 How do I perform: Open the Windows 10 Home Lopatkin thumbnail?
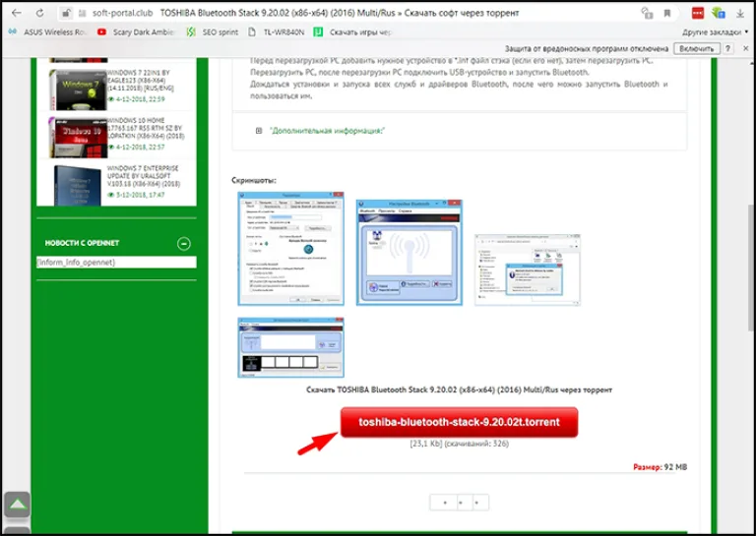tap(79, 138)
